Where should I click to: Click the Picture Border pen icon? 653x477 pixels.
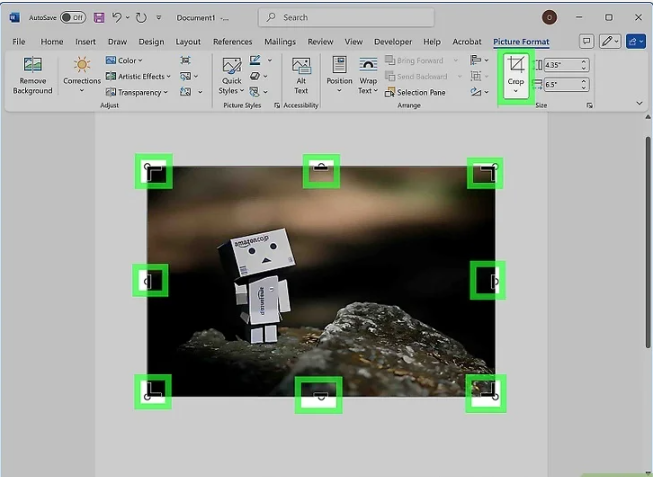(255, 60)
